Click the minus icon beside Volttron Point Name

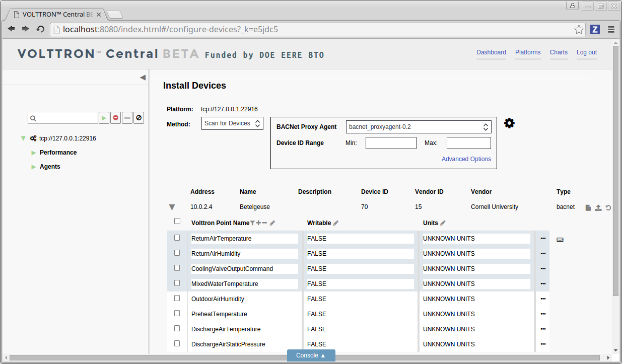(264, 223)
